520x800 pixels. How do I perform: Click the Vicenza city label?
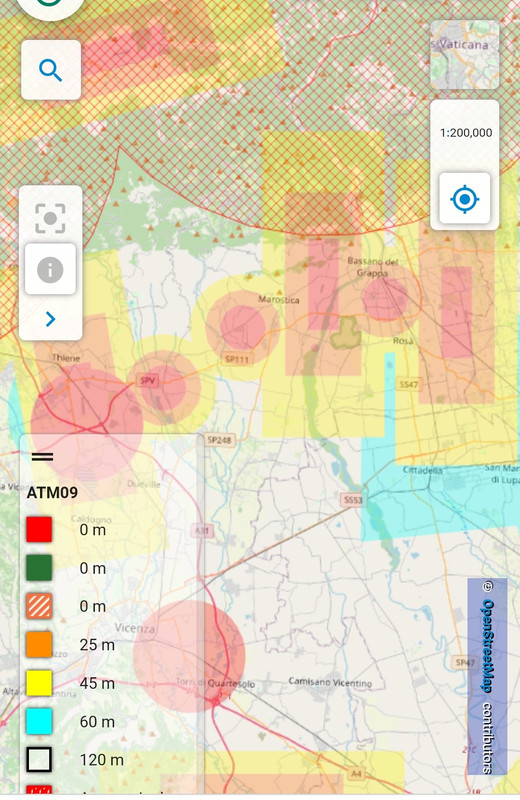click(134, 628)
